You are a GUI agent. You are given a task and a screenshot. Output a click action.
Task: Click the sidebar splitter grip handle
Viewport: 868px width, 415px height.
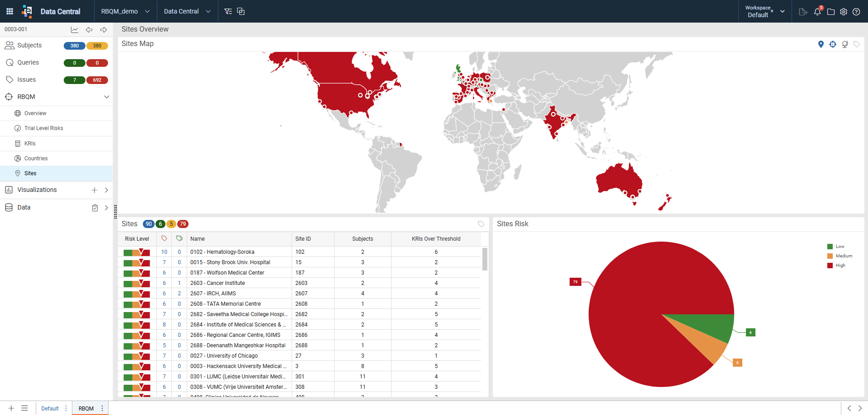pyautogui.click(x=115, y=211)
